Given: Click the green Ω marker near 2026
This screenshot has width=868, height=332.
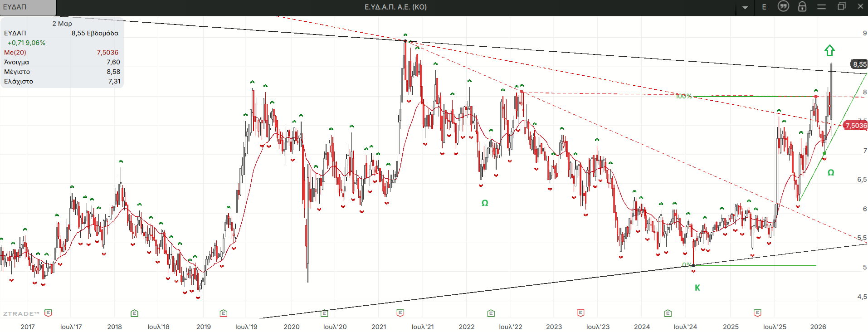Looking at the screenshot, I should pos(831,173).
